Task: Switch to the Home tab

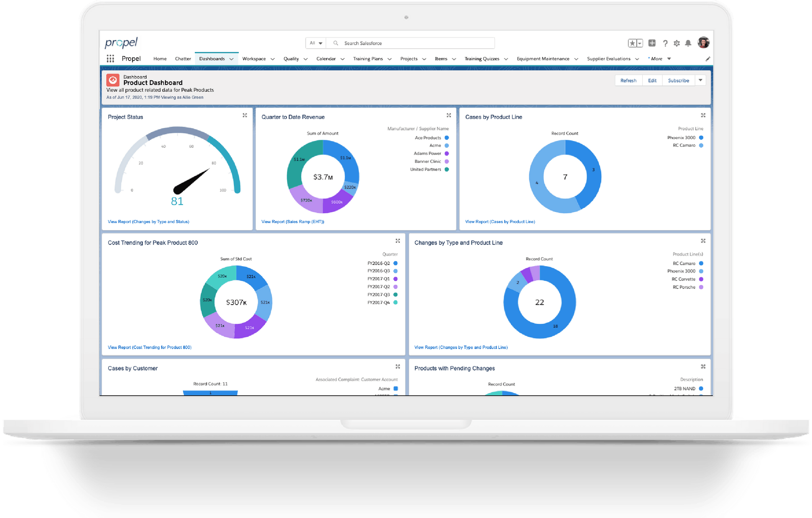Action: coord(160,59)
